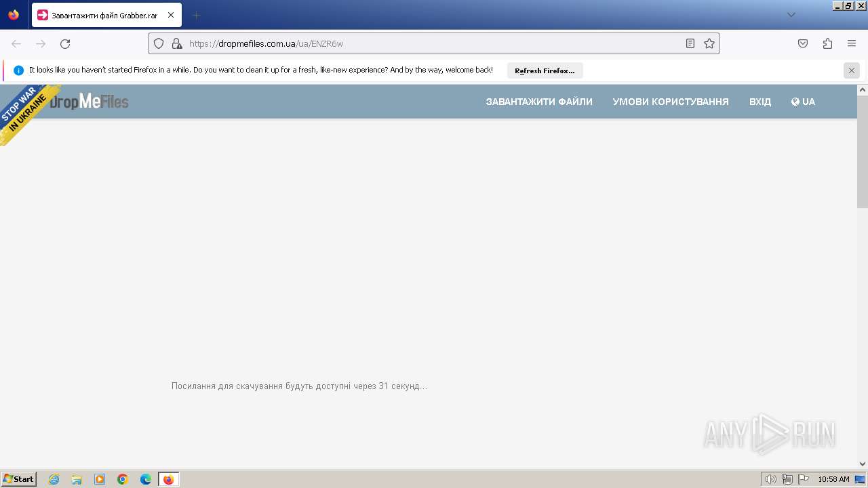Launch Internet Explorer from the taskbar
Viewport: 868px width, 488px height.
54,479
